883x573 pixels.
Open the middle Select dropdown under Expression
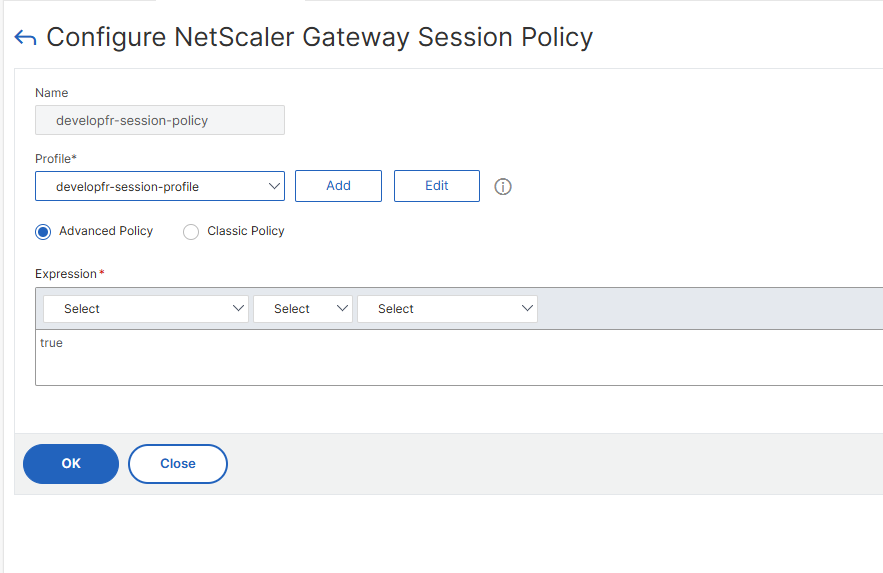[x=303, y=309]
